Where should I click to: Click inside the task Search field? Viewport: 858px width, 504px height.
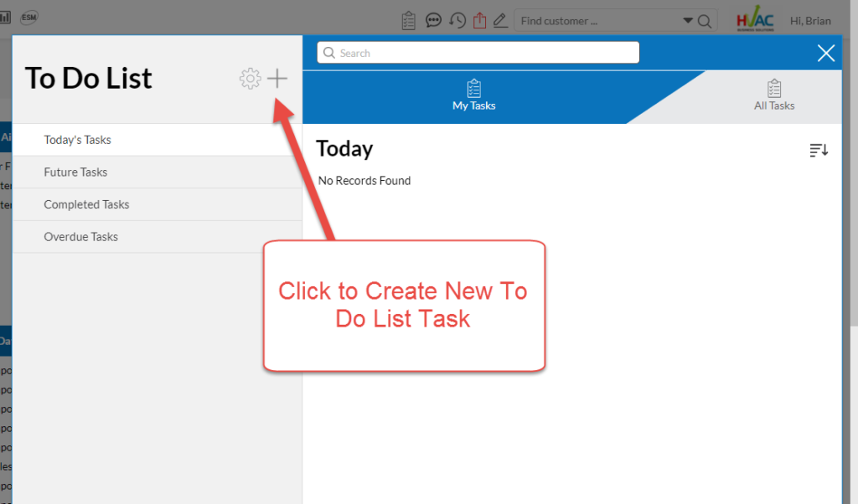477,52
